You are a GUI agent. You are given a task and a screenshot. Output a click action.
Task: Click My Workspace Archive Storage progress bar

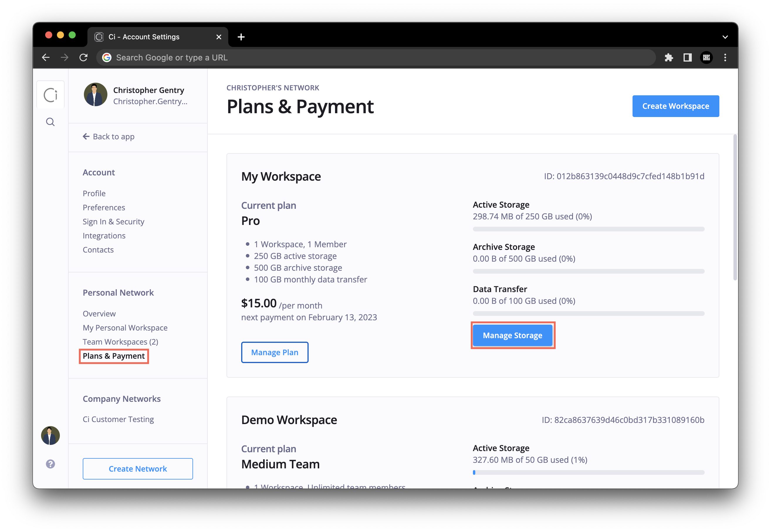pos(589,271)
